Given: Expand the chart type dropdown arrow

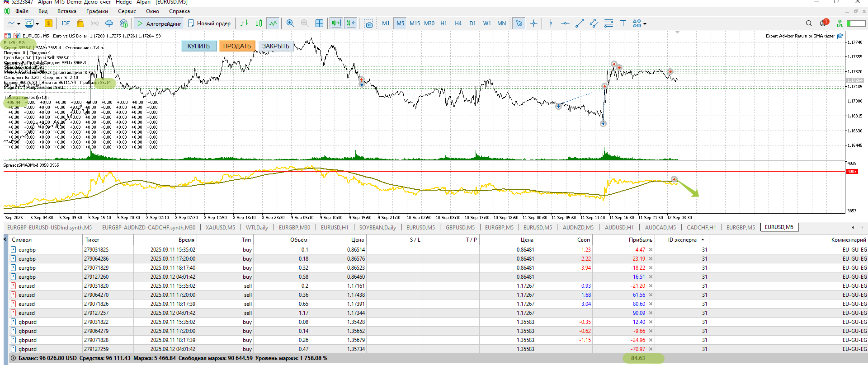Looking at the screenshot, I should click(19, 24).
